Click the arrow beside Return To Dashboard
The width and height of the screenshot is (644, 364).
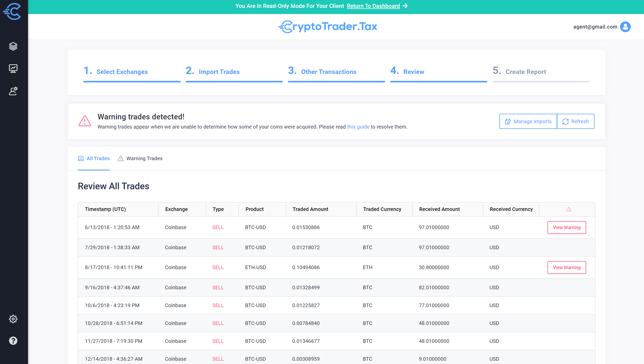[406, 6]
